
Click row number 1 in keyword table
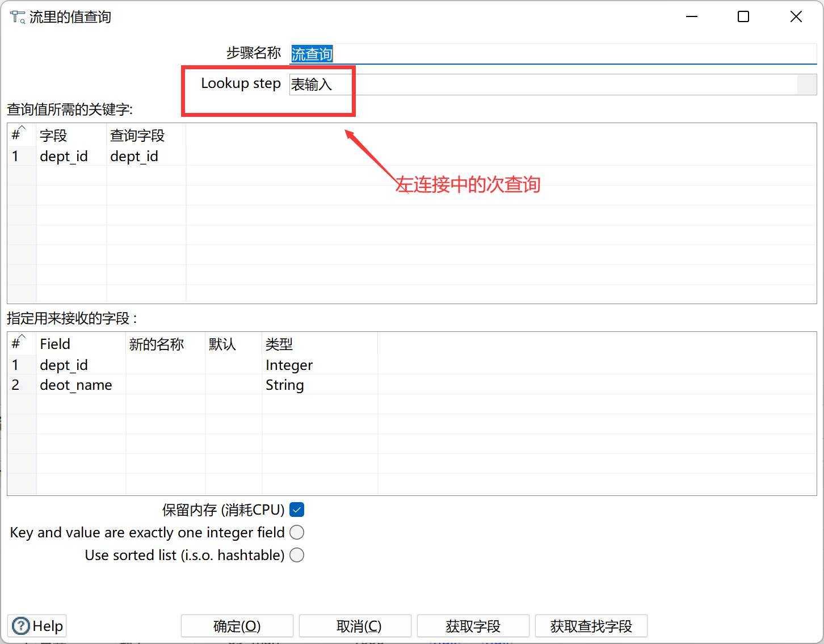click(22, 156)
